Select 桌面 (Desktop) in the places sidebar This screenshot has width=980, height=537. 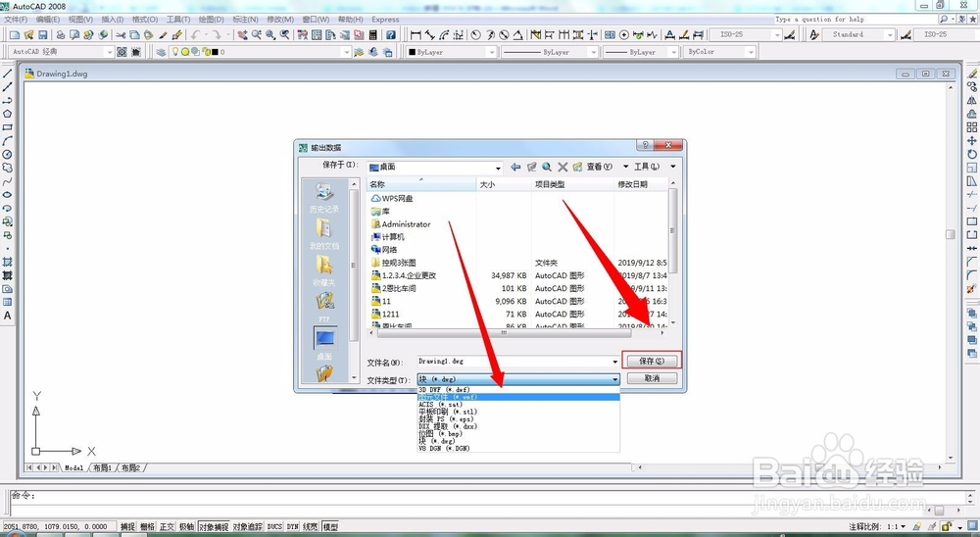tap(323, 345)
